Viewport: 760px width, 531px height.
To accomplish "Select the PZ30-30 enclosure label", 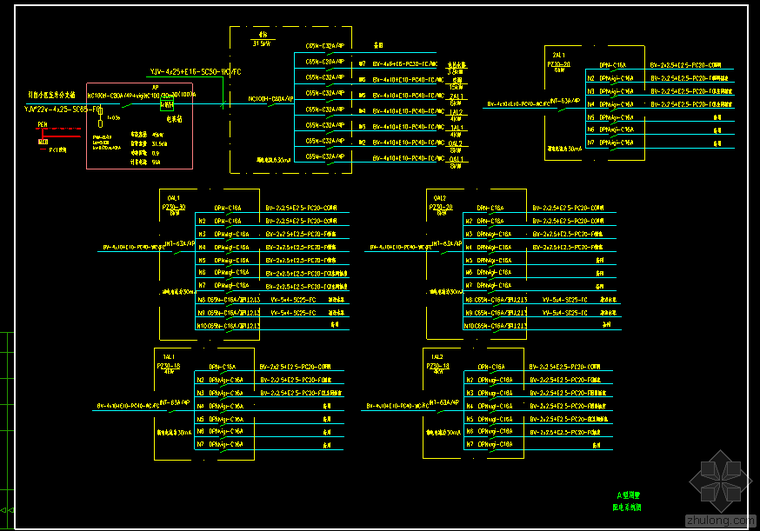I will (174, 207).
